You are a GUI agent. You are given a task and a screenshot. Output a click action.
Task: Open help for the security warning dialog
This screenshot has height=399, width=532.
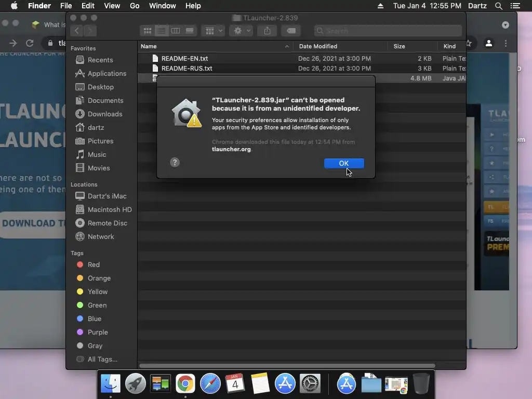pos(175,162)
